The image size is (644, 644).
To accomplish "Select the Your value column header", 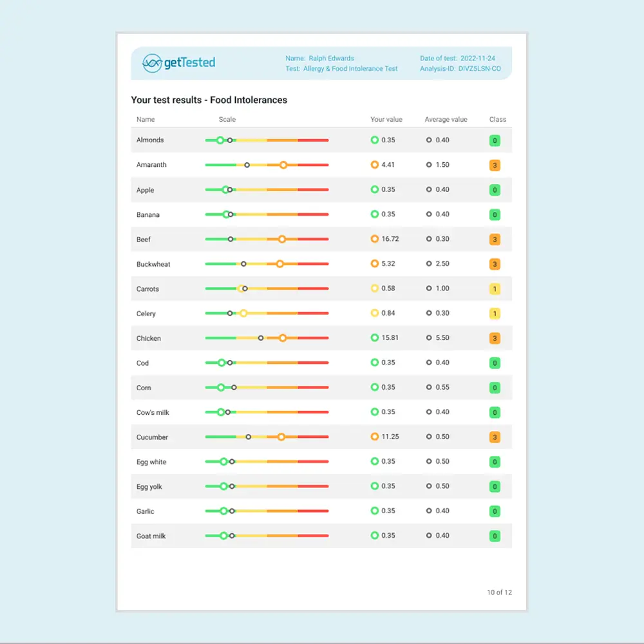I will pyautogui.click(x=386, y=119).
